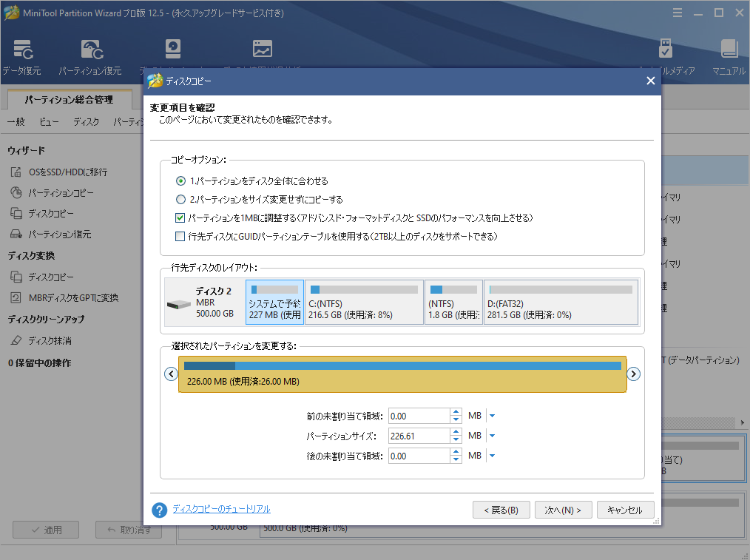Increase パーティションサイズ with the up spinner
The width and height of the screenshot is (750, 560).
[x=456, y=432]
